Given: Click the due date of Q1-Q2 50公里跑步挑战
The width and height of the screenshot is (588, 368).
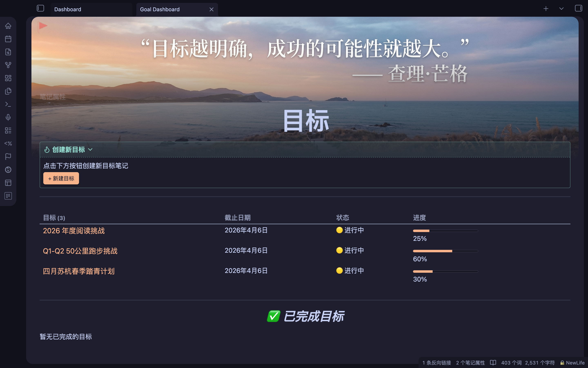Looking at the screenshot, I should point(246,250).
